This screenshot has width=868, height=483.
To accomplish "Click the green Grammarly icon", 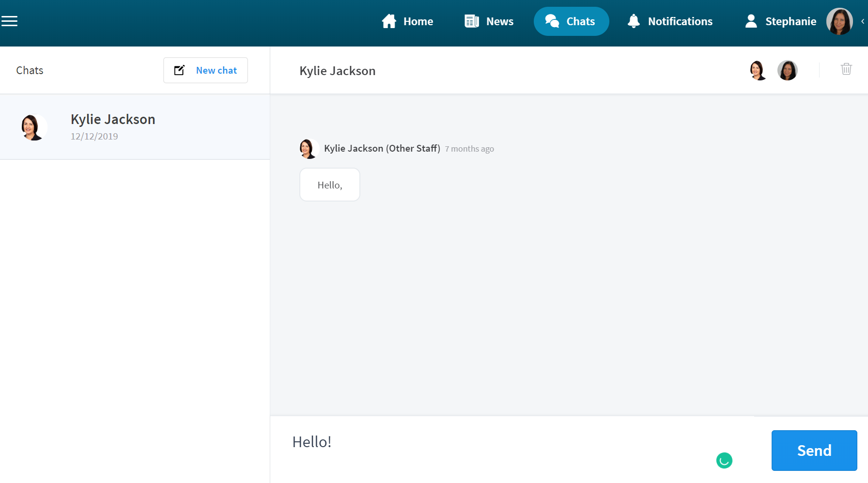I will click(x=724, y=460).
